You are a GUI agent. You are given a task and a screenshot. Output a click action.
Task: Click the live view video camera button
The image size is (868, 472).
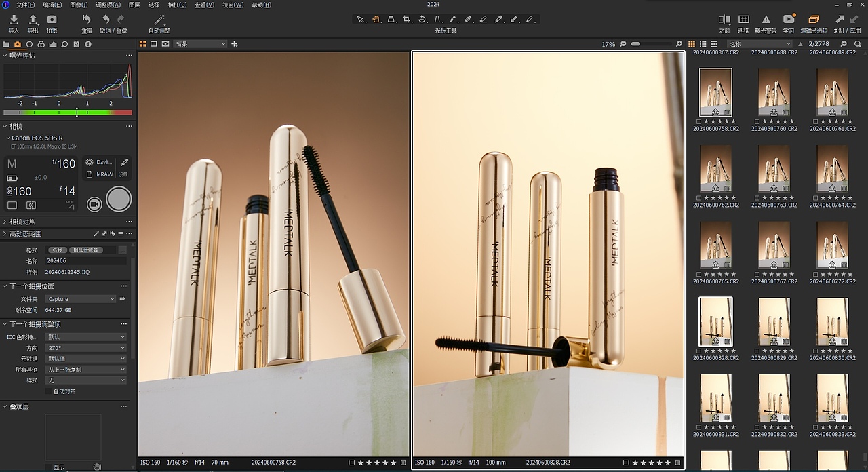click(94, 203)
